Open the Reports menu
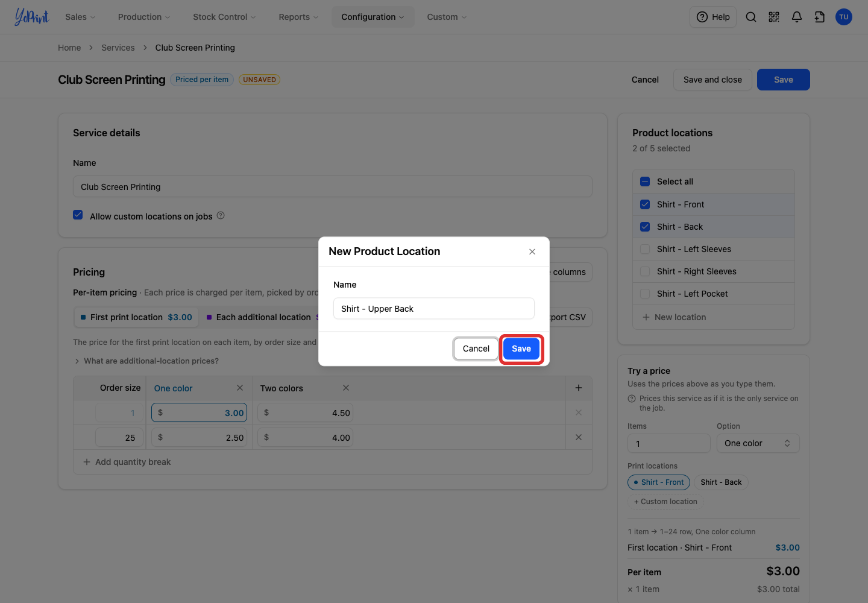 [298, 17]
